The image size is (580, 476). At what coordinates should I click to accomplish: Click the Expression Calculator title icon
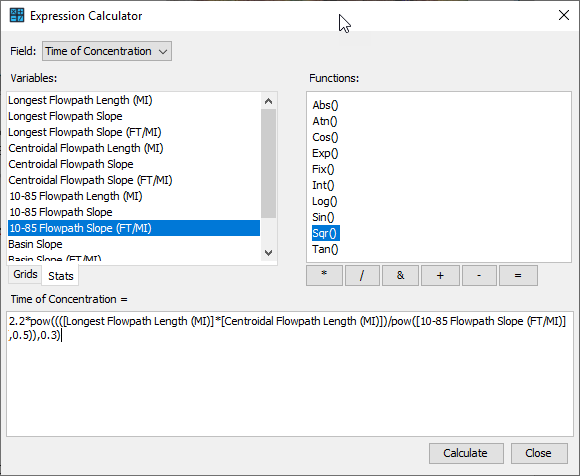tap(17, 16)
